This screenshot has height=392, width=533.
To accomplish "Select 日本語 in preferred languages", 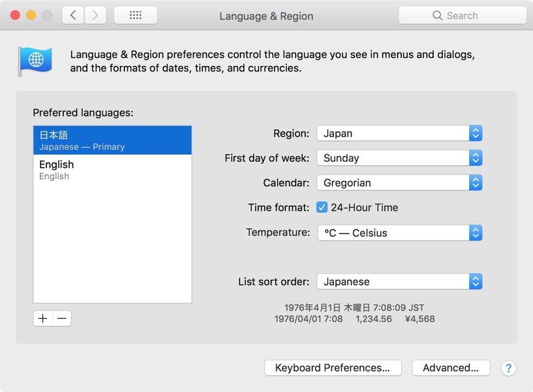I will 112,140.
